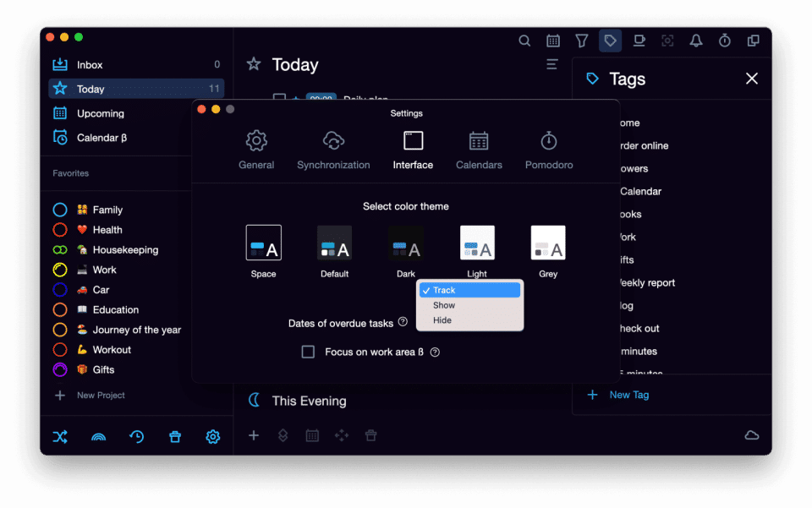
Task: Click the New Tag button
Action: (618, 395)
